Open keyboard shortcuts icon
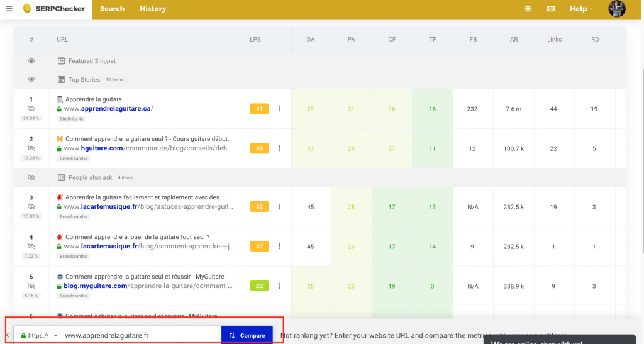The image size is (644, 344). coord(551,9)
